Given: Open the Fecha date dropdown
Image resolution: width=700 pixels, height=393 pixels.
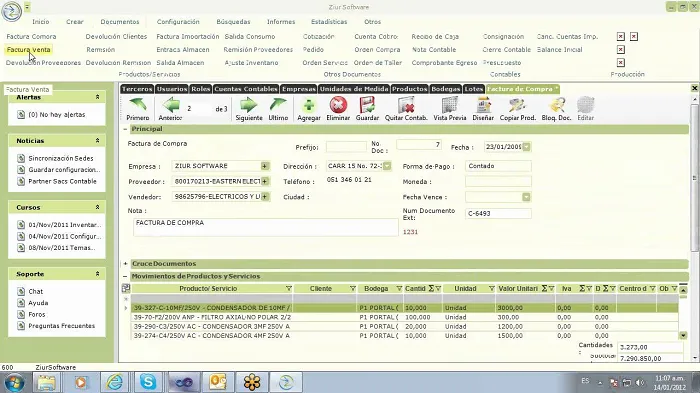Looking at the screenshot, I should click(526, 147).
